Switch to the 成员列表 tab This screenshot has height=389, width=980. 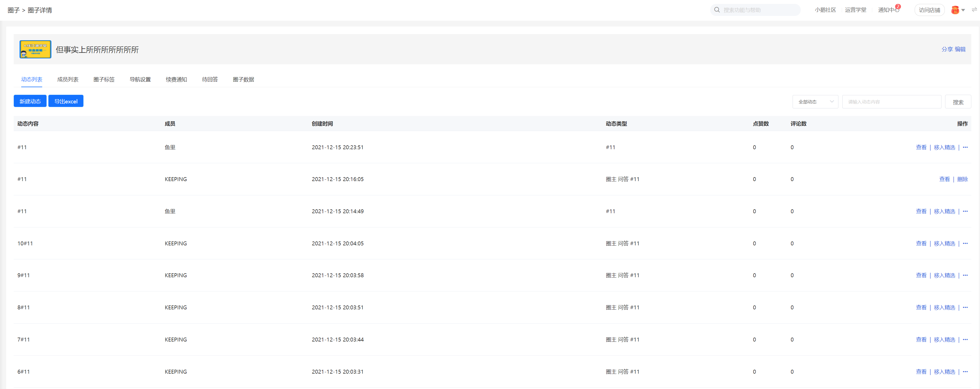point(68,79)
